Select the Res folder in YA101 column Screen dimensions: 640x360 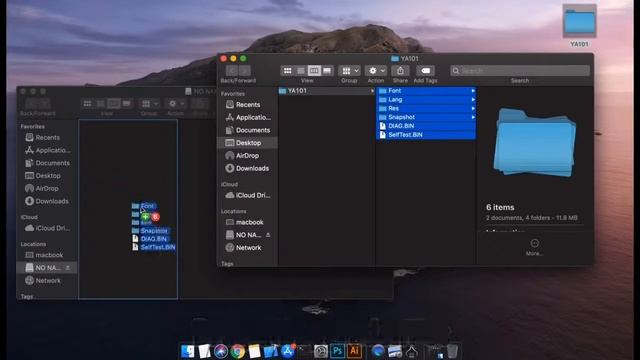point(426,108)
